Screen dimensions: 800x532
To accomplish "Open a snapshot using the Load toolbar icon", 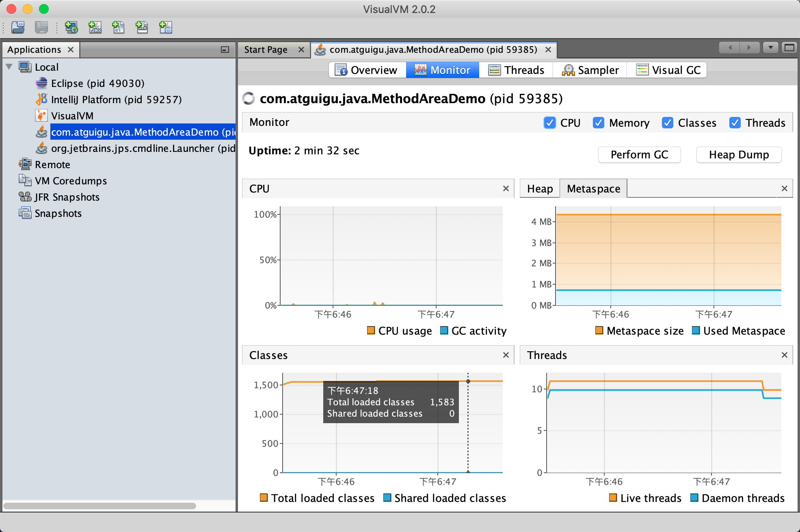I will point(17,28).
